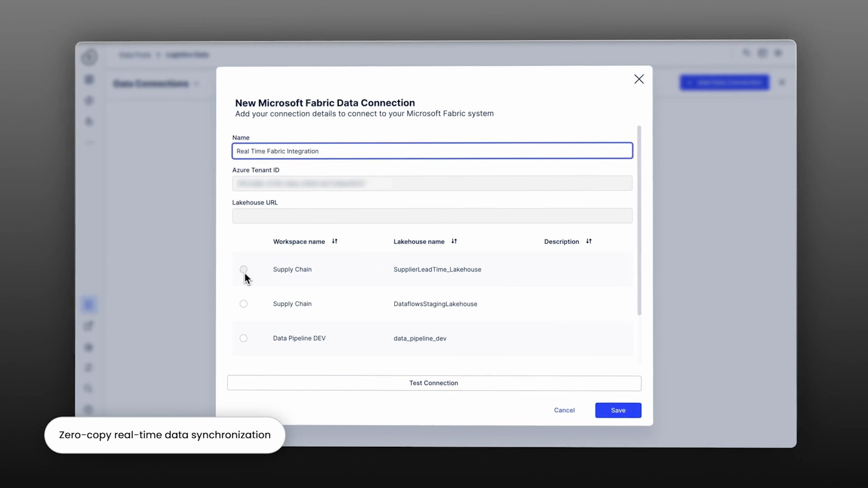Select data_pipeline_dev radio button
The image size is (868, 488).
(x=244, y=338)
